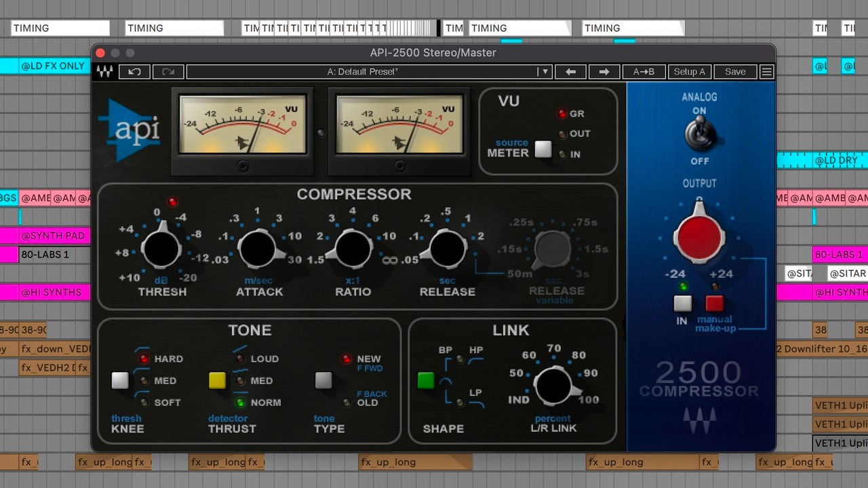Toggle the compressor IN button
Image resolution: width=868 pixels, height=488 pixels.
[x=683, y=303]
